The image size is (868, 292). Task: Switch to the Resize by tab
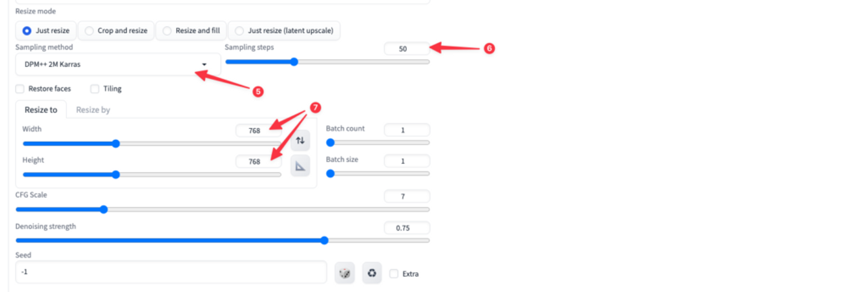93,110
